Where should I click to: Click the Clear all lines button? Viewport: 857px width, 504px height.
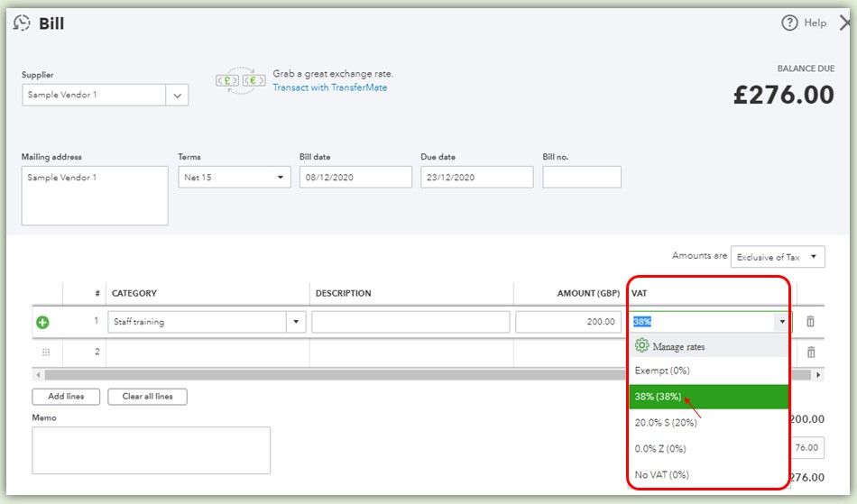pyautogui.click(x=148, y=397)
